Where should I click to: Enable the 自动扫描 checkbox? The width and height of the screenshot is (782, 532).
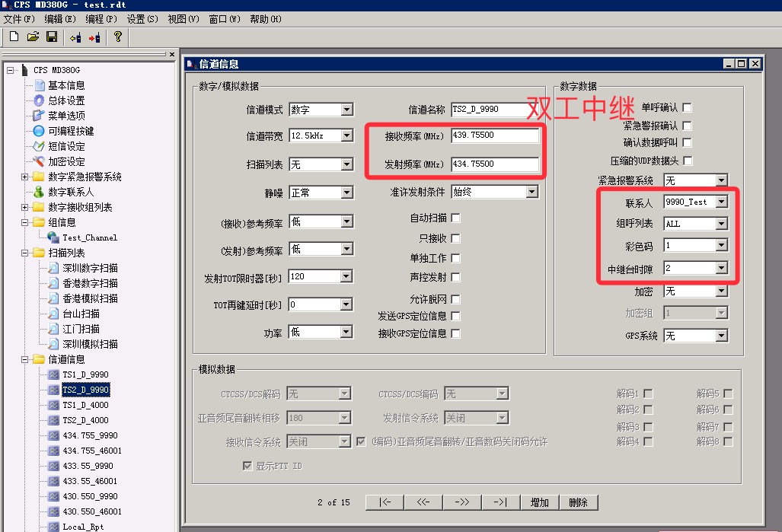coord(455,218)
